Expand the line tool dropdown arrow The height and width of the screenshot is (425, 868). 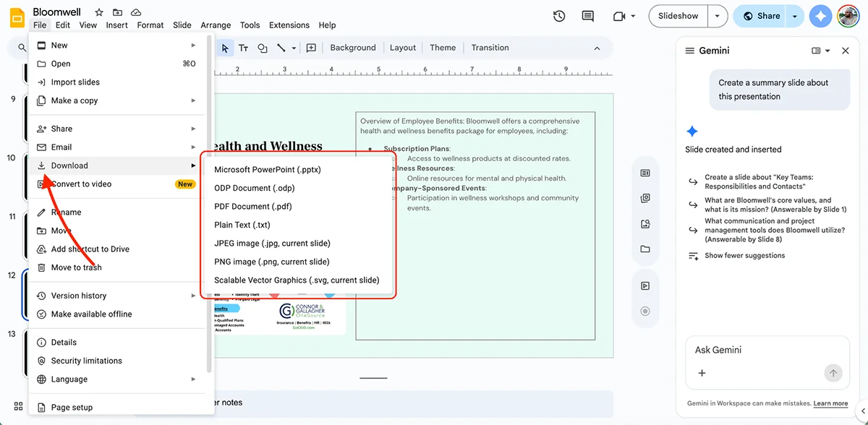[x=293, y=48]
